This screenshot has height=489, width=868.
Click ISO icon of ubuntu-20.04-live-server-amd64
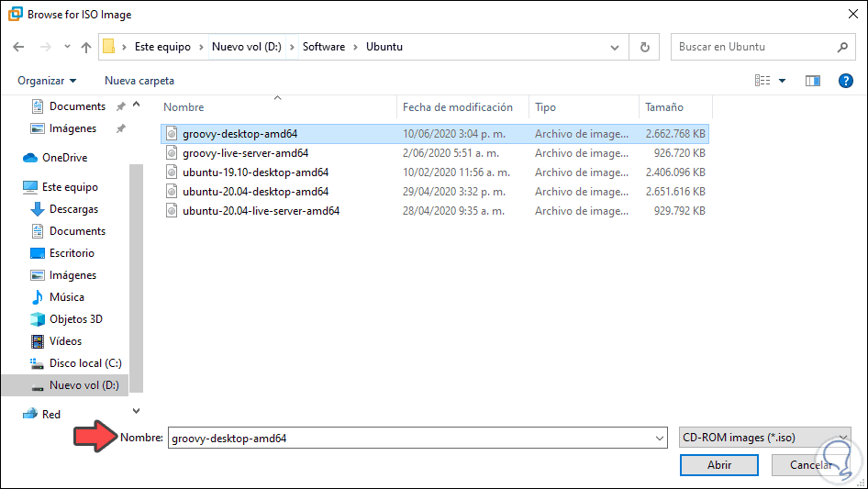[172, 211]
